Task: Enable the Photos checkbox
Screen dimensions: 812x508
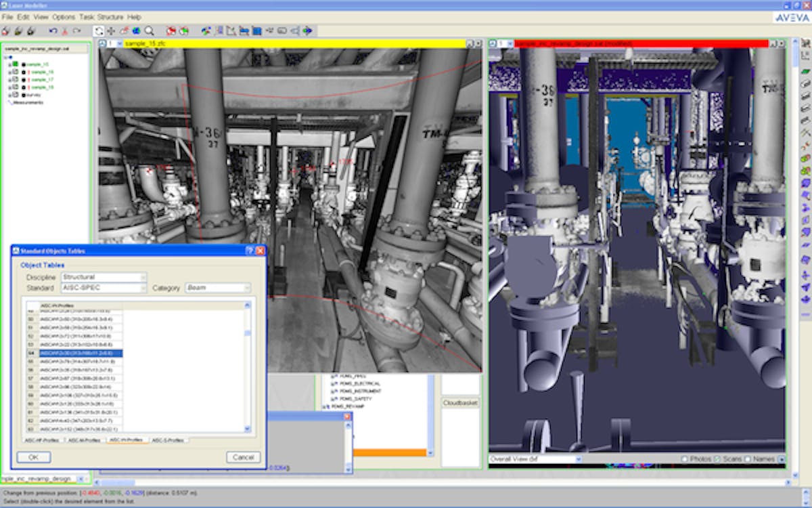Action: (x=685, y=459)
